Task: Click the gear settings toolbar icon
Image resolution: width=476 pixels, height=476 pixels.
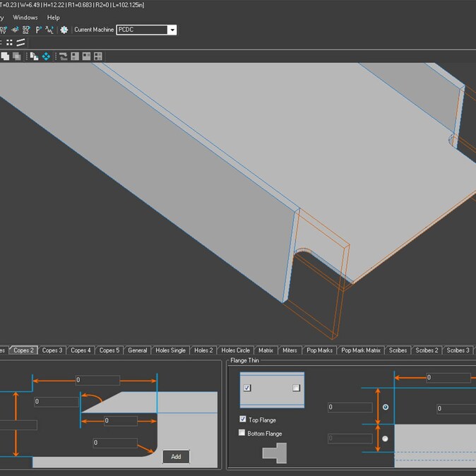Action: coord(64,30)
